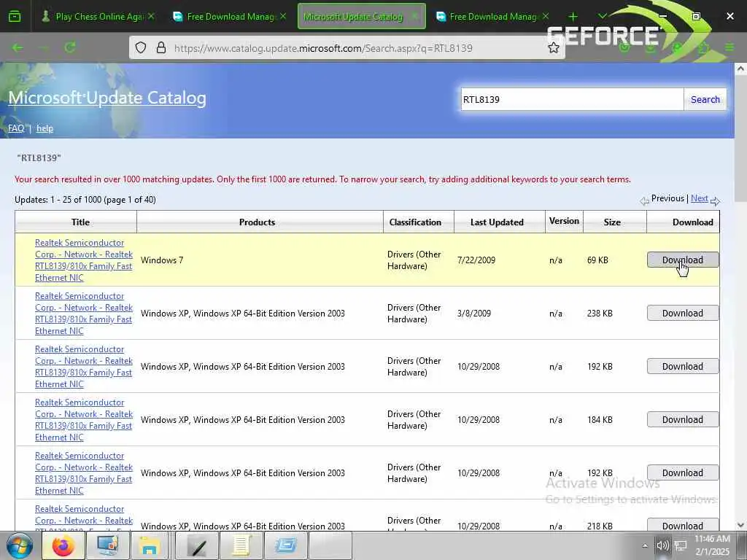Viewport: 747px width, 560px height.
Task: Open the 238 KB Realtek driver link
Action: point(83,314)
